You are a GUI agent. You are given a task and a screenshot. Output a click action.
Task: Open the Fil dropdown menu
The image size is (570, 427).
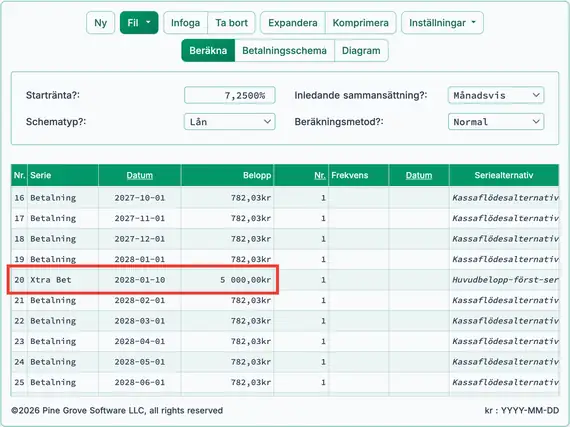pyautogui.click(x=139, y=23)
